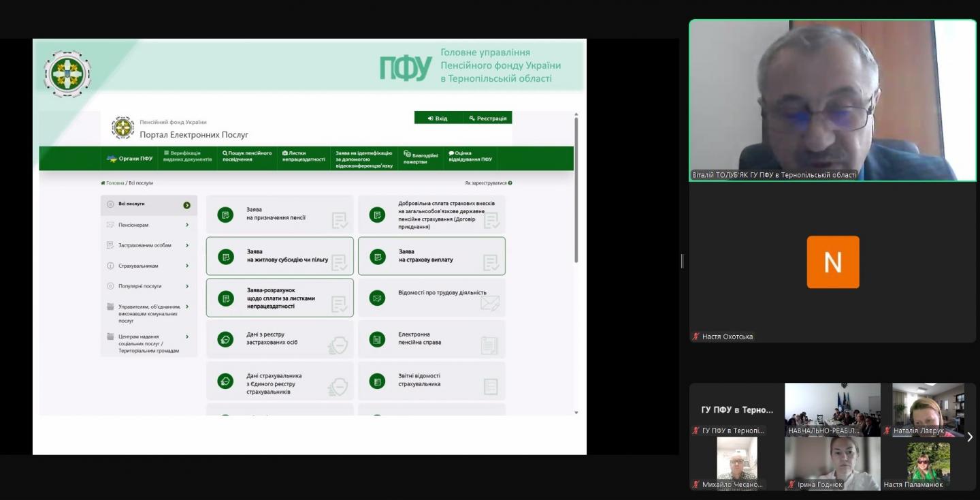This screenshot has width=980, height=500.
Task: Select Михайло Чесано... participant thumbnail
Action: 737,463
